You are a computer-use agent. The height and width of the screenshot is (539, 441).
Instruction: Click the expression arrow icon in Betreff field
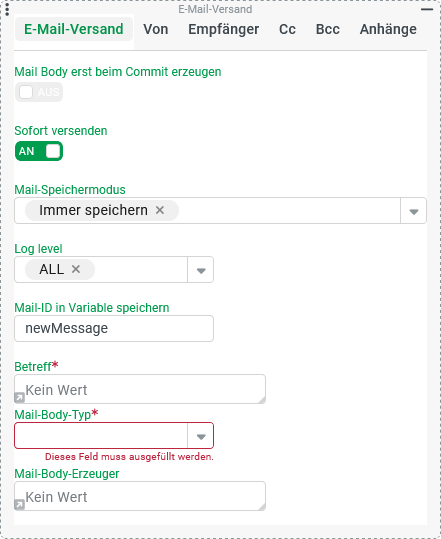pos(19,398)
